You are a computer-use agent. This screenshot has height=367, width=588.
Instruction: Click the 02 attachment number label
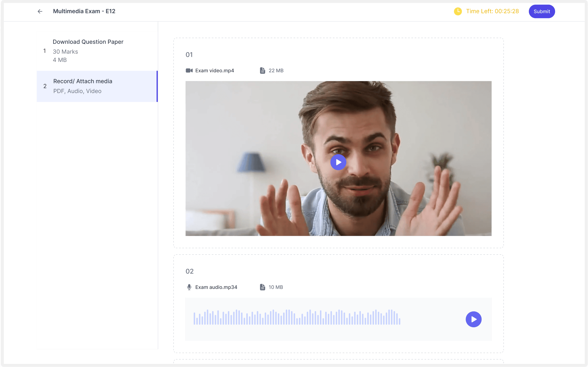tap(190, 271)
